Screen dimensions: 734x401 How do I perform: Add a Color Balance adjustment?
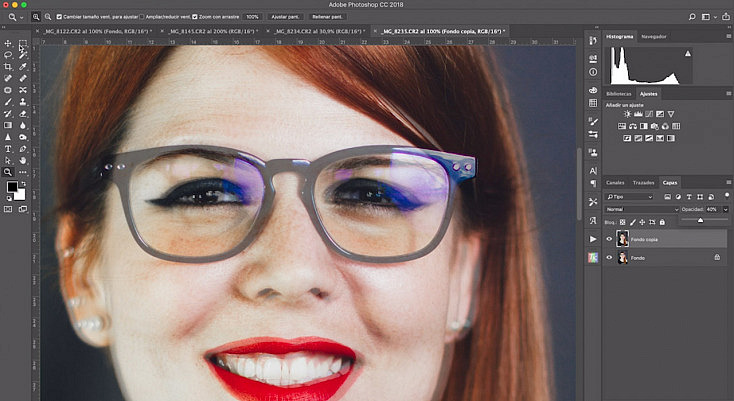tap(633, 126)
